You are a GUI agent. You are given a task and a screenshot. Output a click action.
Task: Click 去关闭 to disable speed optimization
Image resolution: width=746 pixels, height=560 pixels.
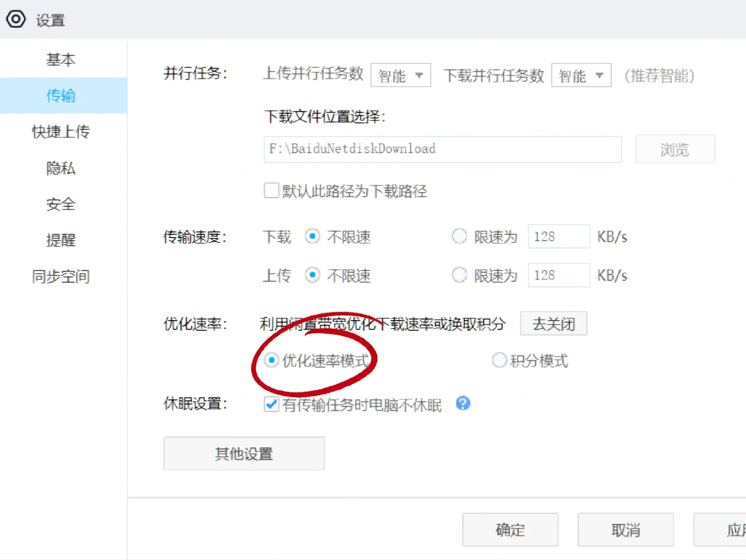click(x=553, y=323)
